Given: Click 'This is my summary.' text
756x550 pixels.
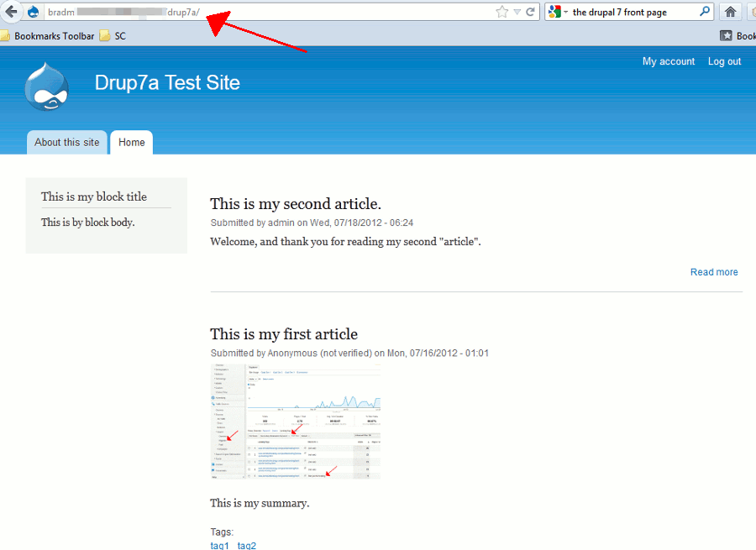Looking at the screenshot, I should click(x=260, y=503).
